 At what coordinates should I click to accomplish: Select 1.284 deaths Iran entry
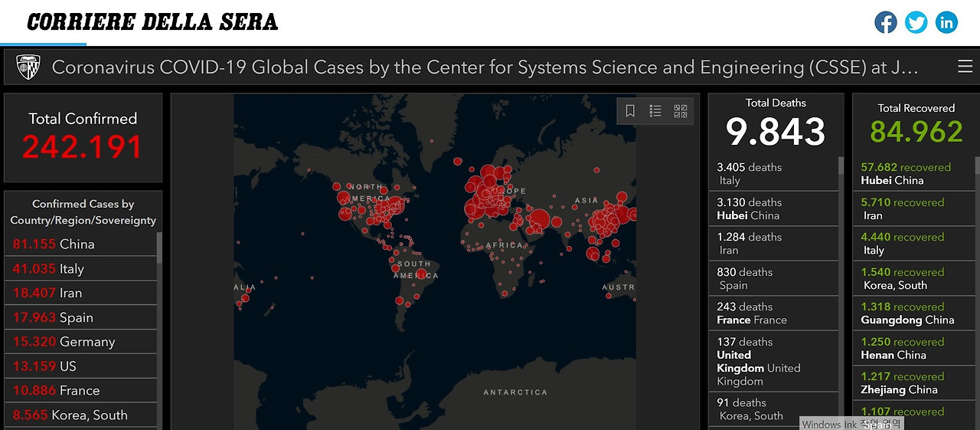coord(773,243)
